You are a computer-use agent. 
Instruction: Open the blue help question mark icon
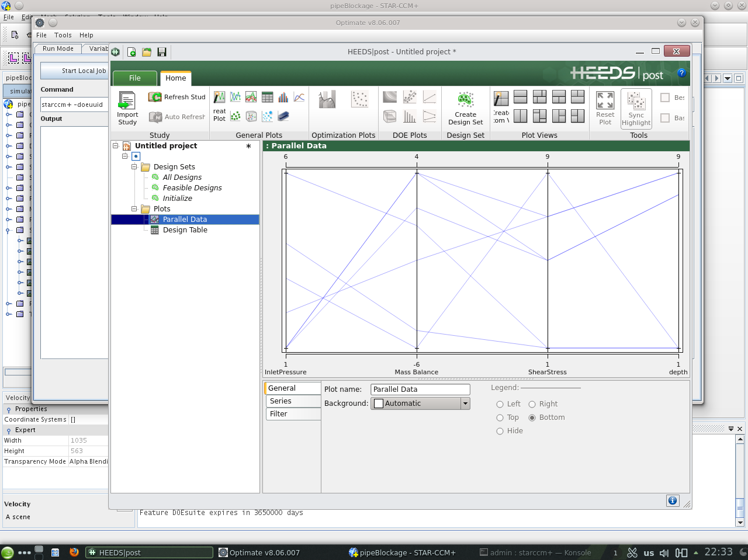click(681, 73)
